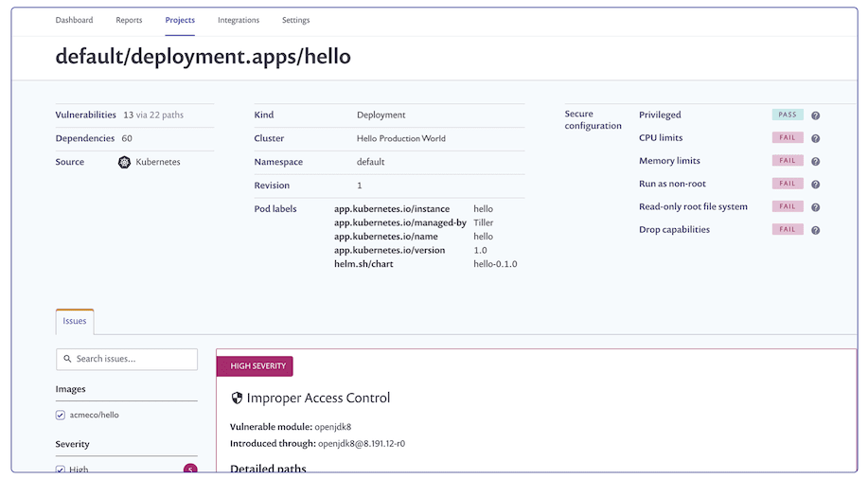Switch to the Integrations tab
Image resolution: width=868 pixels, height=479 pixels.
tap(239, 20)
